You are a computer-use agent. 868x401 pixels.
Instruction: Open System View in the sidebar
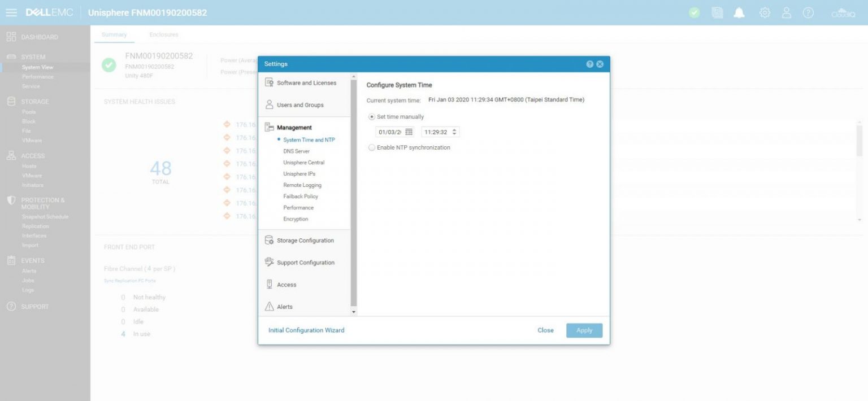point(38,67)
